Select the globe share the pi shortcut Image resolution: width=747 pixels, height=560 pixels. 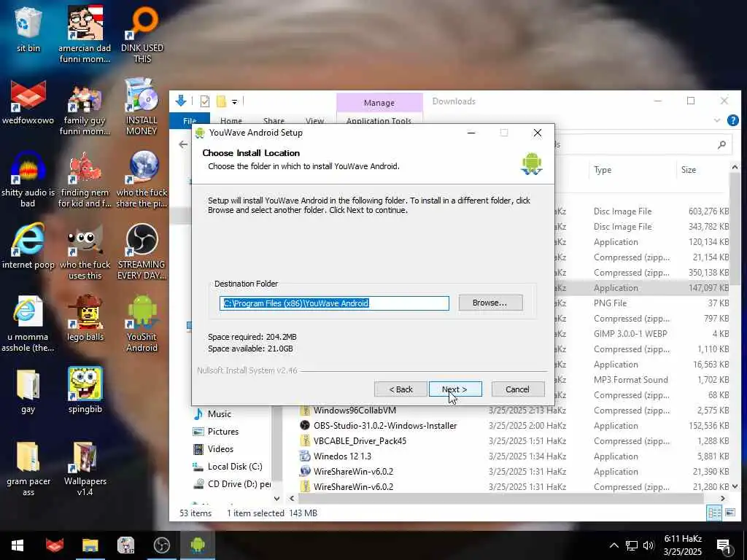point(142,179)
